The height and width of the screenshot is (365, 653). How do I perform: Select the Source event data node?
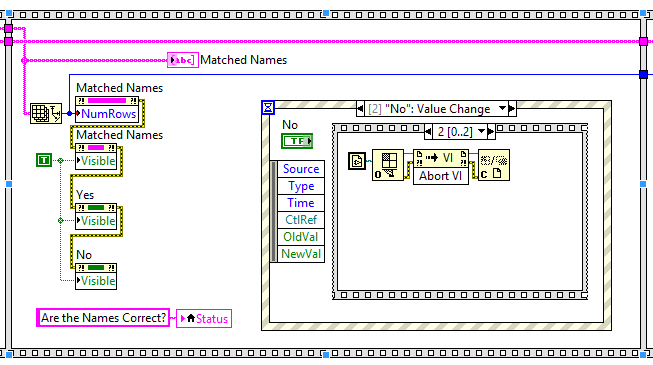tap(301, 169)
